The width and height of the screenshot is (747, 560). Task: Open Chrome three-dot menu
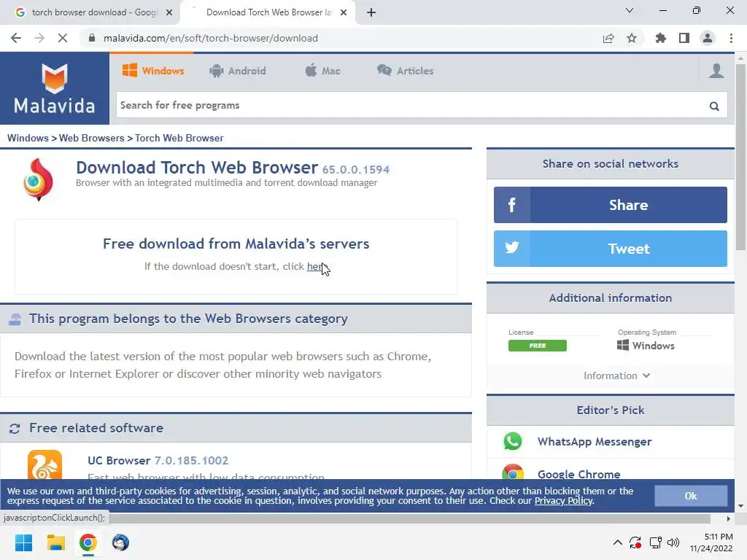click(731, 38)
